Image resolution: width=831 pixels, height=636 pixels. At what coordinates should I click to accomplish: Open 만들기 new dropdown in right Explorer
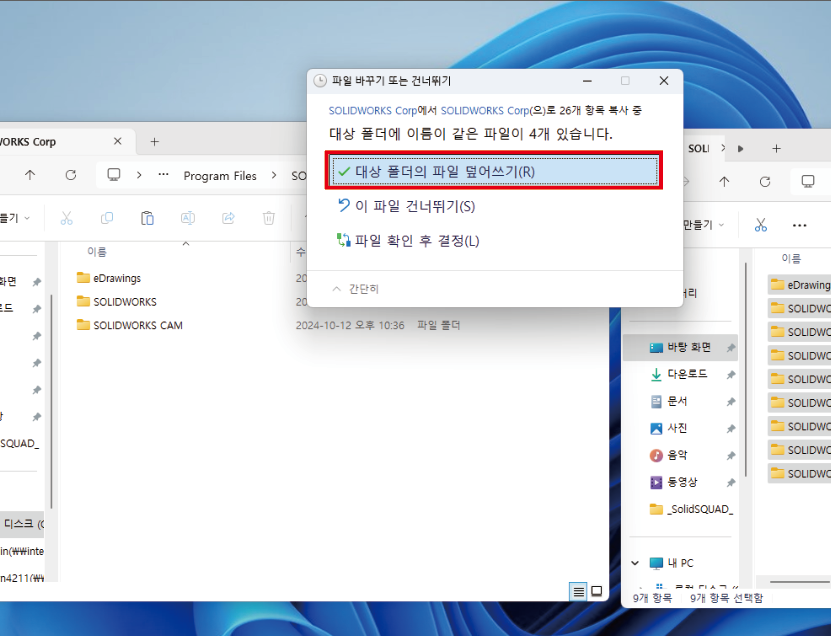(x=703, y=225)
